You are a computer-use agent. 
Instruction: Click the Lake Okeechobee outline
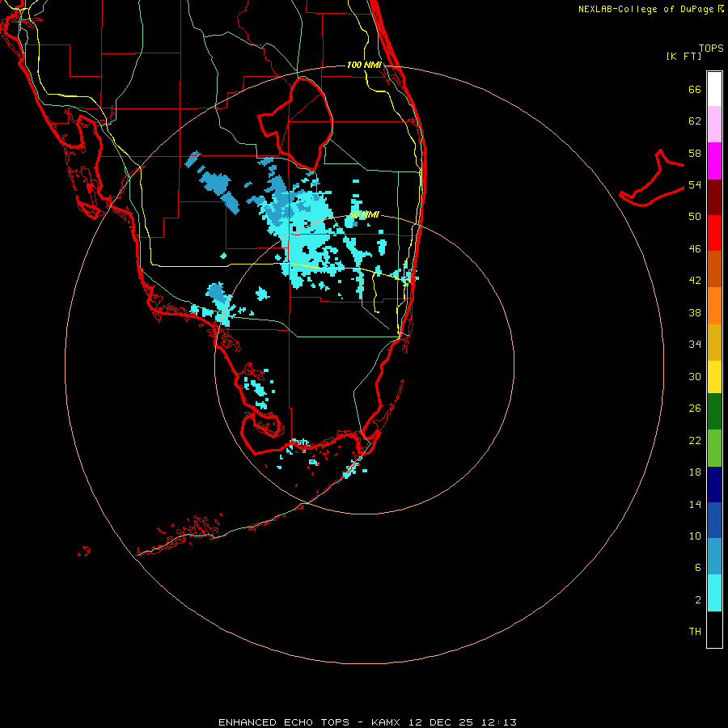pyautogui.click(x=296, y=123)
